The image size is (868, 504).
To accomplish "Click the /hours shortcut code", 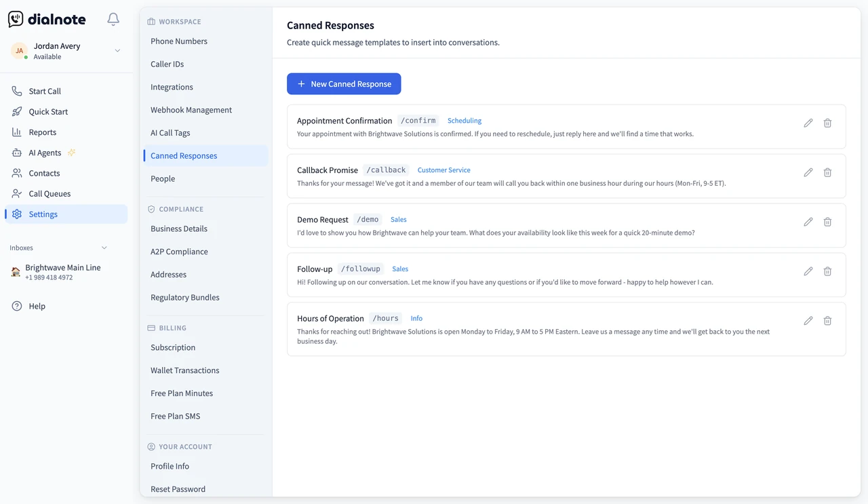I will point(385,318).
